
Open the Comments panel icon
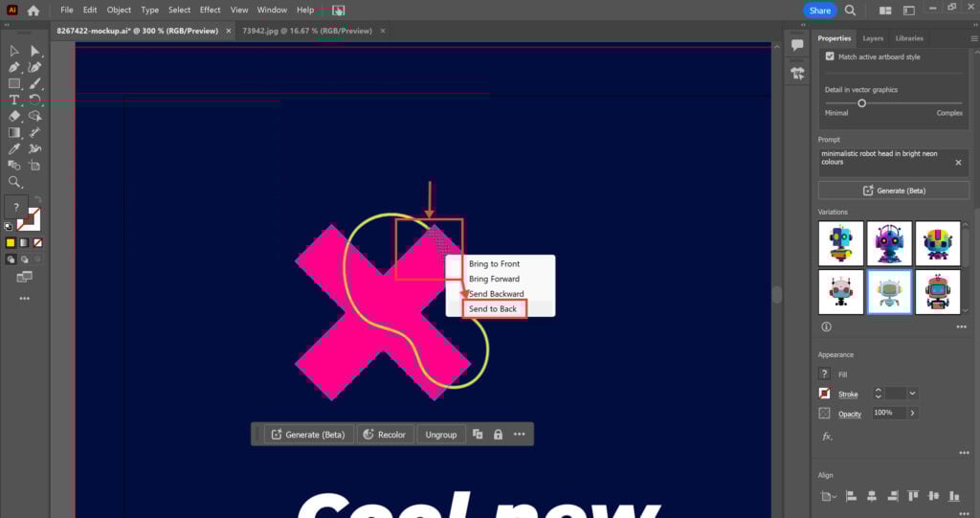pyautogui.click(x=797, y=44)
